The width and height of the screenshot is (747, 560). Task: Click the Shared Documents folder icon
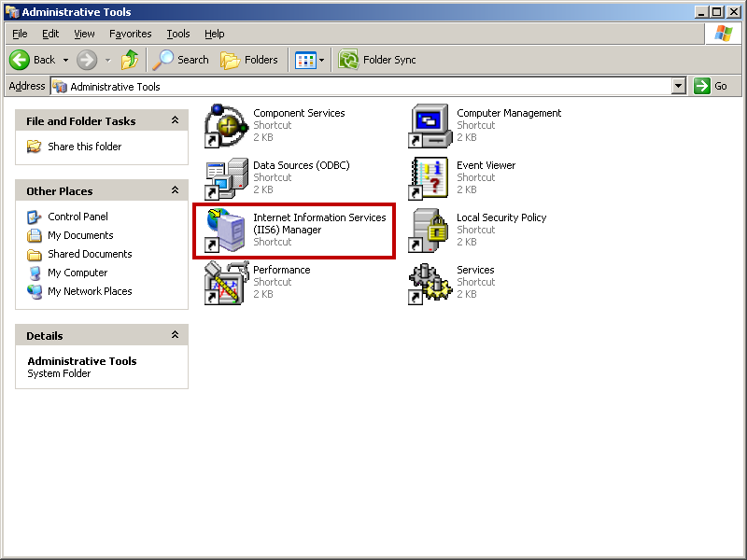(x=34, y=255)
